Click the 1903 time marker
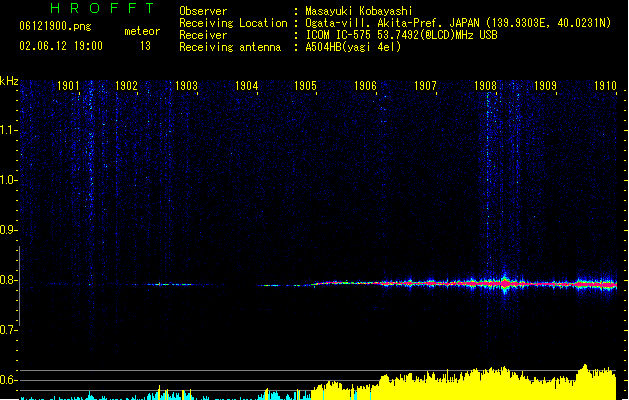629x400 pixels. coord(186,86)
